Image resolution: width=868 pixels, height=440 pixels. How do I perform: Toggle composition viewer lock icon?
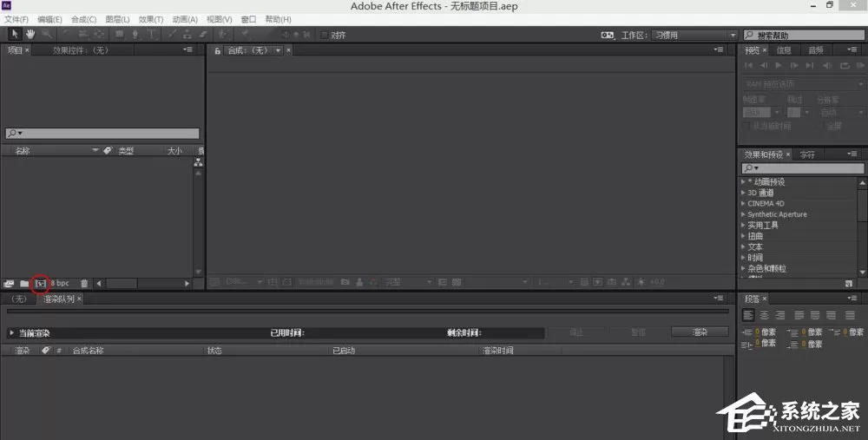(218, 51)
